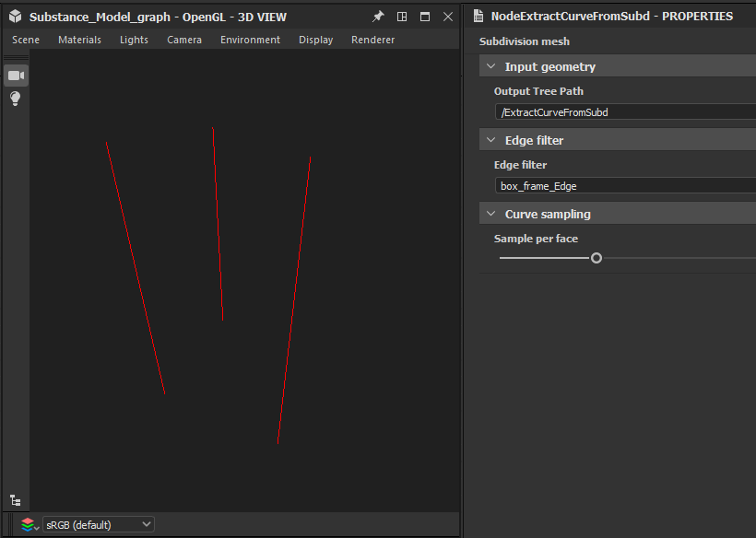This screenshot has height=538, width=756.
Task: Adjust the Sample per face slider handle
Action: (x=596, y=258)
